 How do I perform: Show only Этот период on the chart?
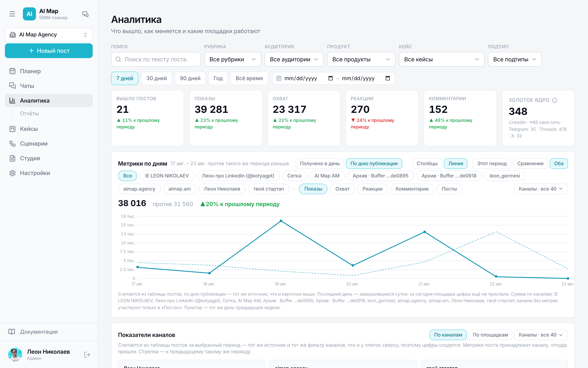[x=492, y=164]
